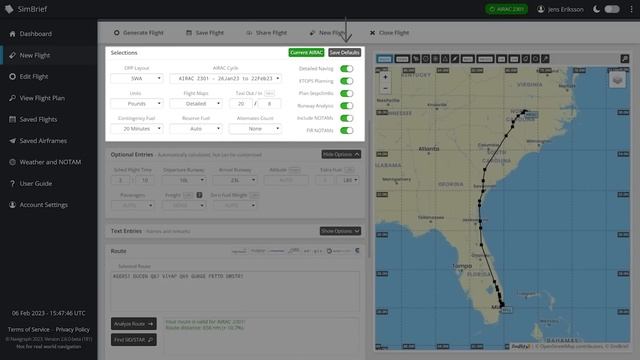The image size is (640, 360).
Task: Click Share Flight in top bar
Action: pos(267,33)
